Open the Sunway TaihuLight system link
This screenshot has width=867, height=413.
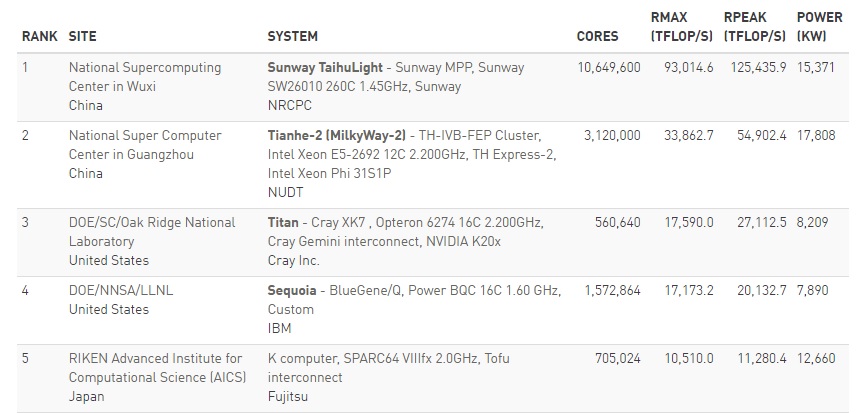[x=325, y=67]
